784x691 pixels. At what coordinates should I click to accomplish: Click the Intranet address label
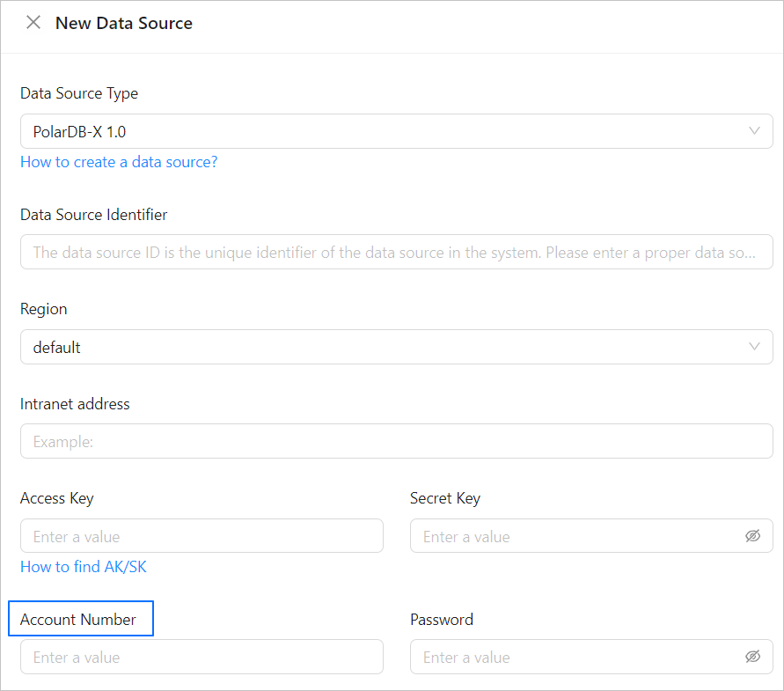point(75,404)
